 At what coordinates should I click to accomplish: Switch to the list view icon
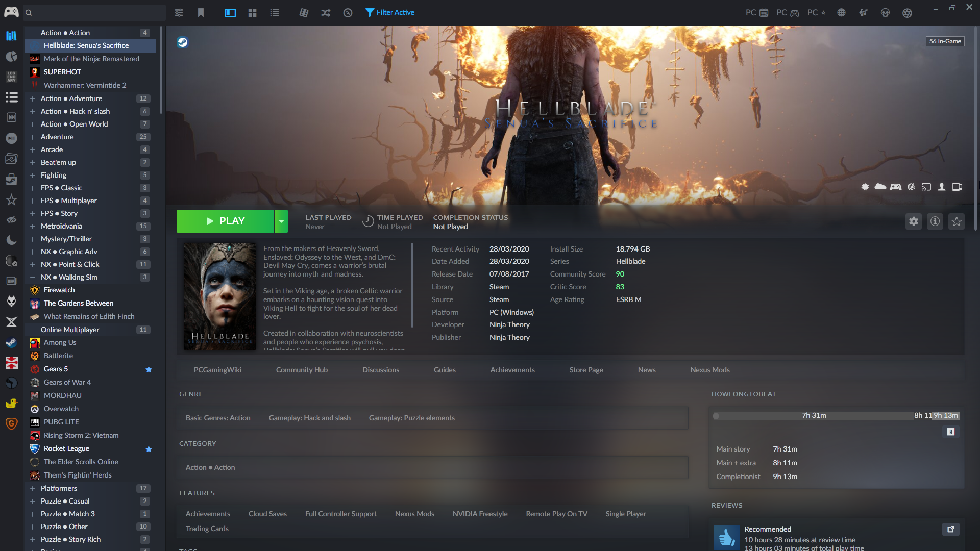(275, 13)
